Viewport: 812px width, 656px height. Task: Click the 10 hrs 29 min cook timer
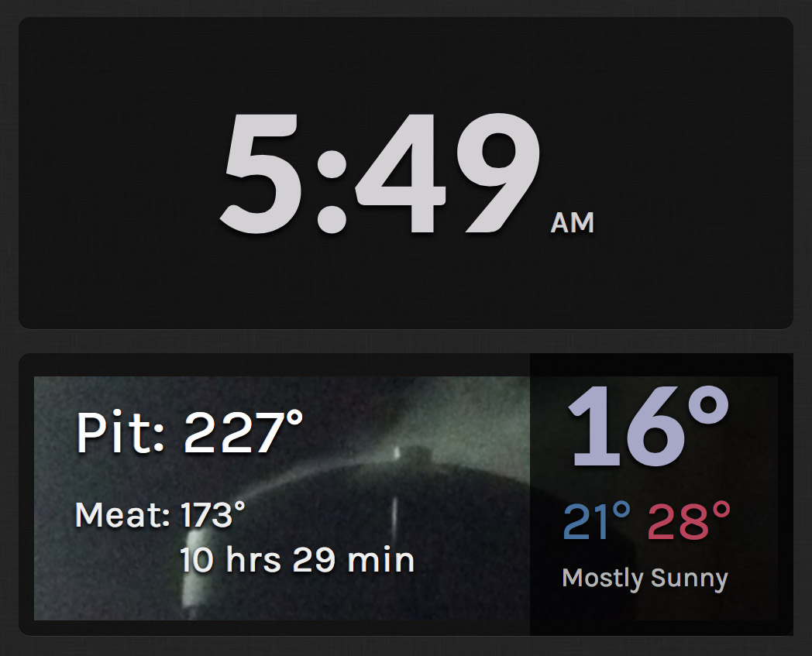click(x=298, y=560)
